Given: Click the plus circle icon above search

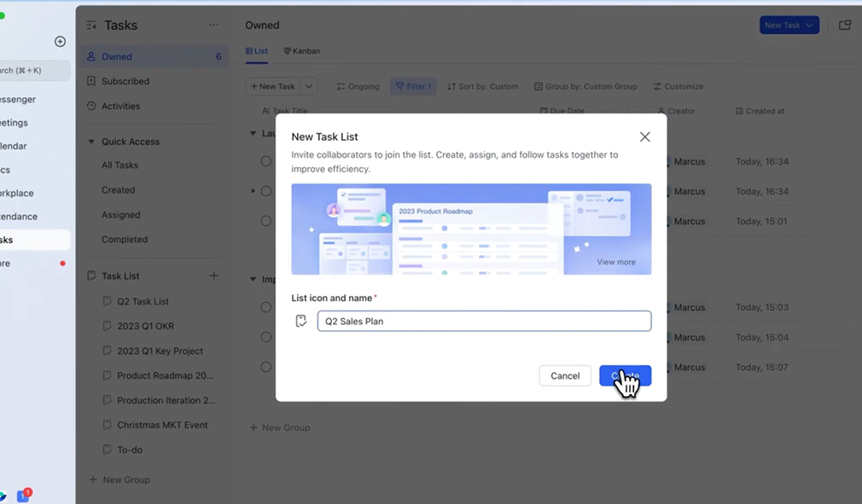Looking at the screenshot, I should pos(60,42).
